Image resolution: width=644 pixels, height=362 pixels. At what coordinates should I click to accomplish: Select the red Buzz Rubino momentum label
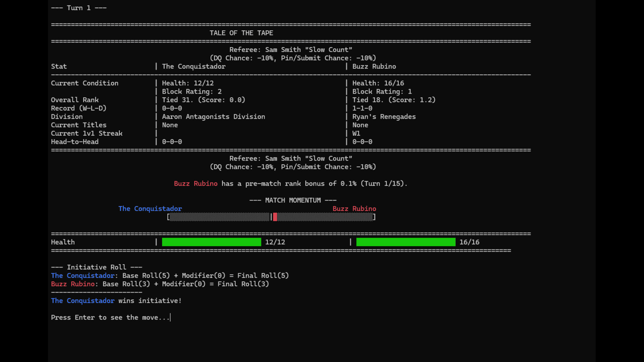[x=354, y=208]
